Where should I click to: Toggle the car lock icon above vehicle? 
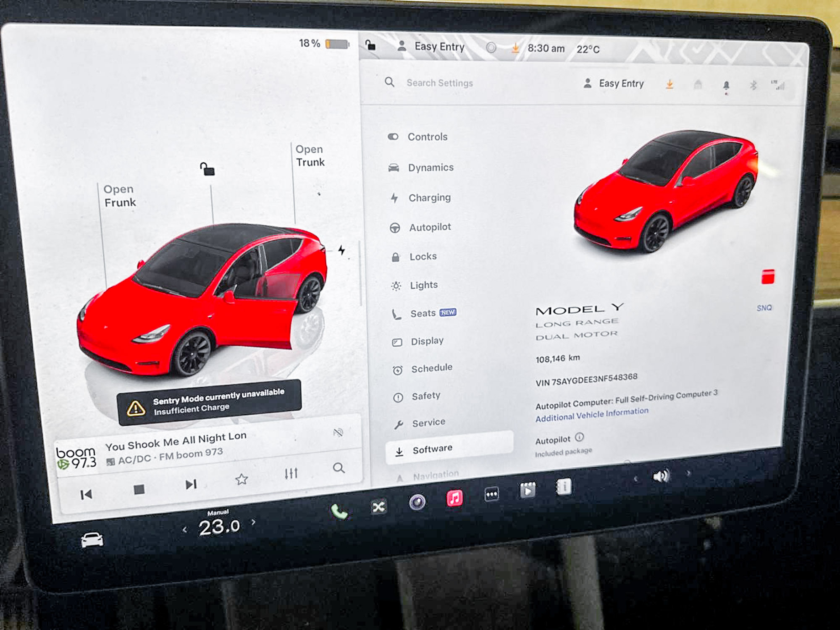(x=207, y=169)
